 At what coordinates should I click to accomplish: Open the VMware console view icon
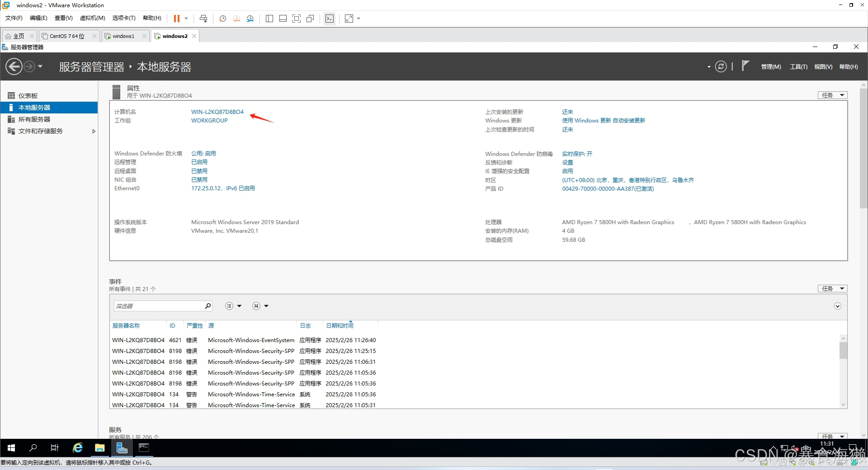(330, 19)
